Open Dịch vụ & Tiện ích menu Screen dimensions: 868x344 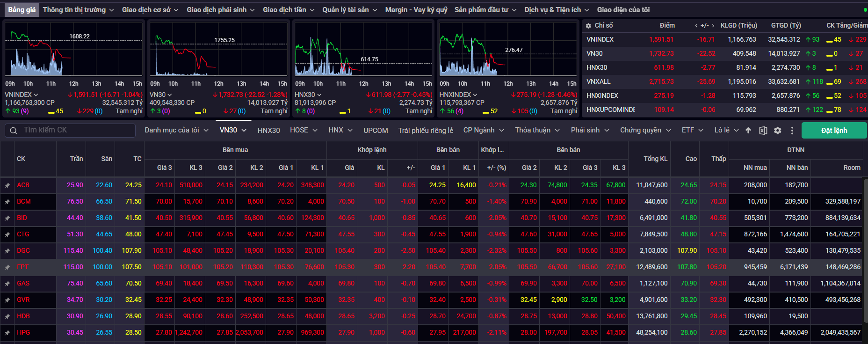coord(557,10)
